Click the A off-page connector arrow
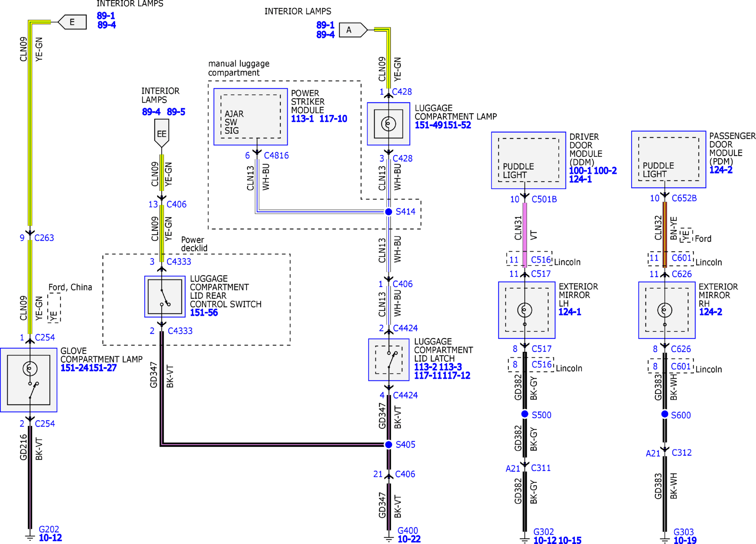Image resolution: width=756 pixels, height=544 pixels. [353, 30]
